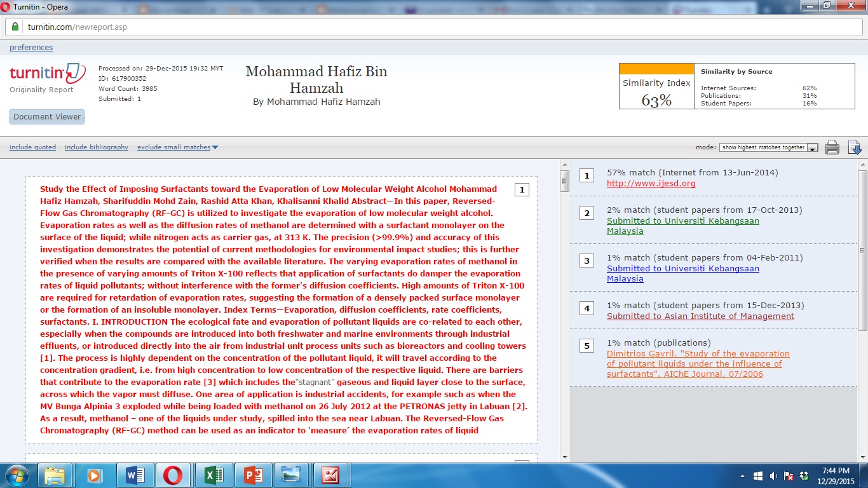
Task: Open the red picture manager taskbar icon
Action: [330, 475]
